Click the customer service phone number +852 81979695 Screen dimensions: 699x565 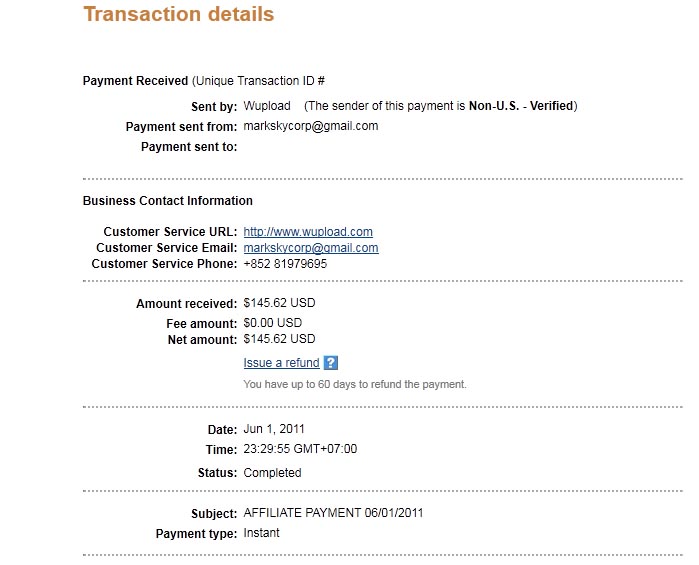point(285,264)
